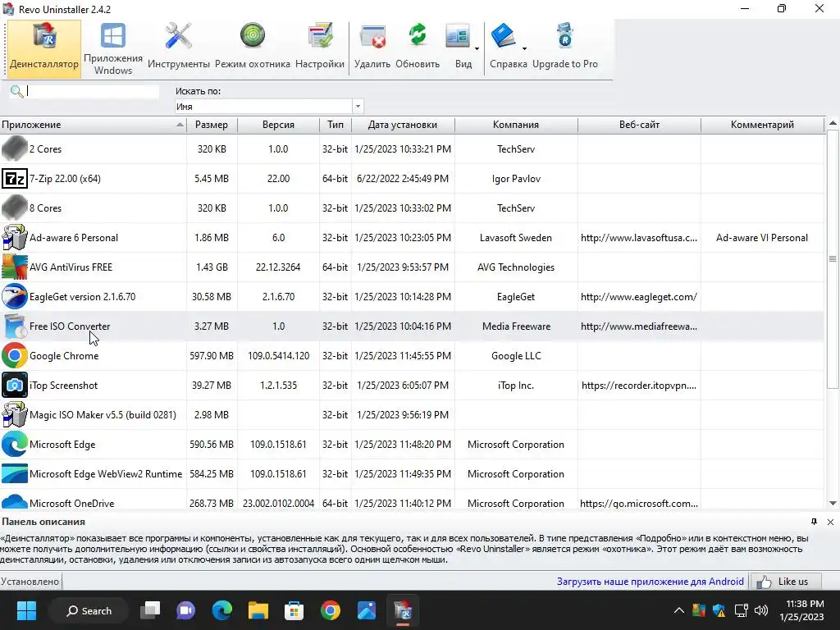Expand the Вид dropdown arrow
Screen dimensions: 840x630
tap(477, 48)
